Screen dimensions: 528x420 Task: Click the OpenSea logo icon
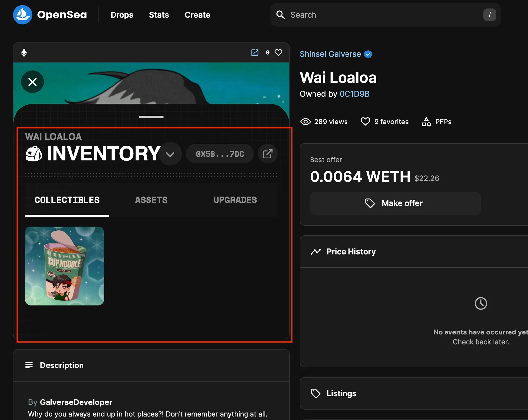[22, 15]
